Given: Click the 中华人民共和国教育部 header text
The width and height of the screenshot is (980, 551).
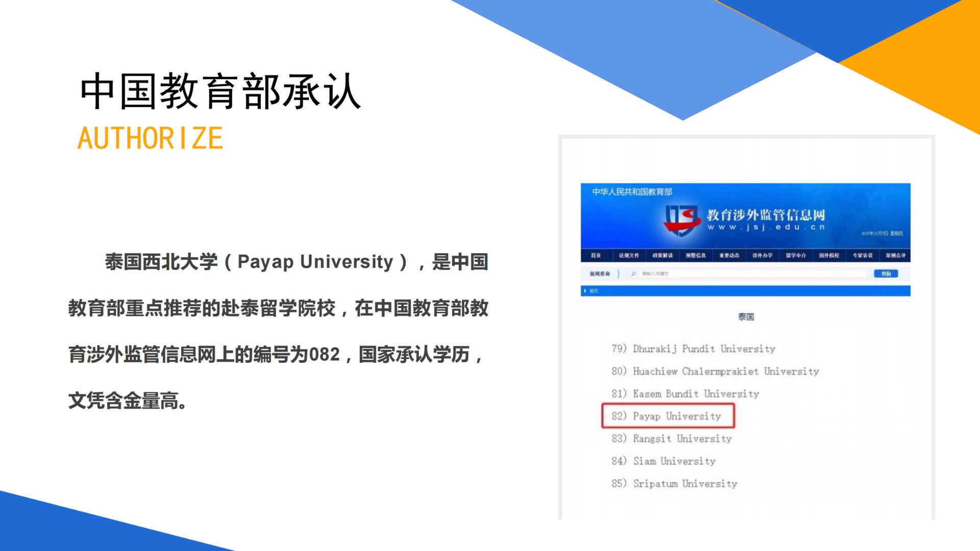Looking at the screenshot, I should 632,192.
